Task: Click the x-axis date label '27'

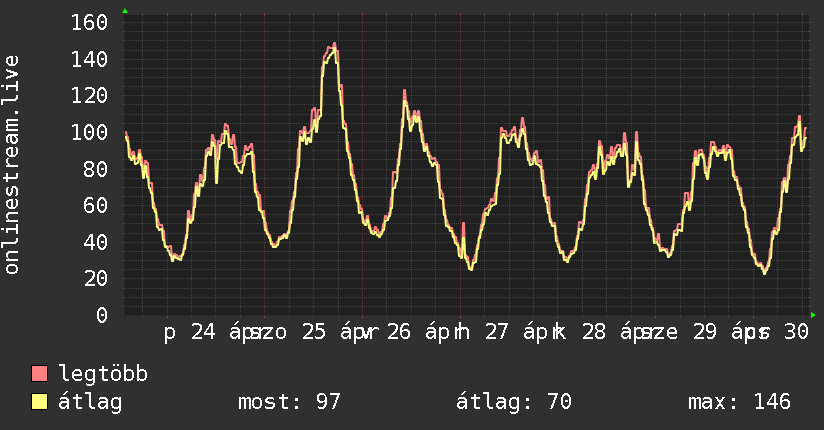Action: 497,332
